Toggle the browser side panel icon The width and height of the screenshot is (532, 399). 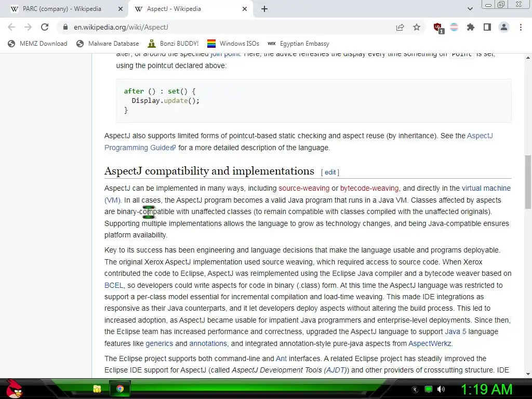point(487,27)
